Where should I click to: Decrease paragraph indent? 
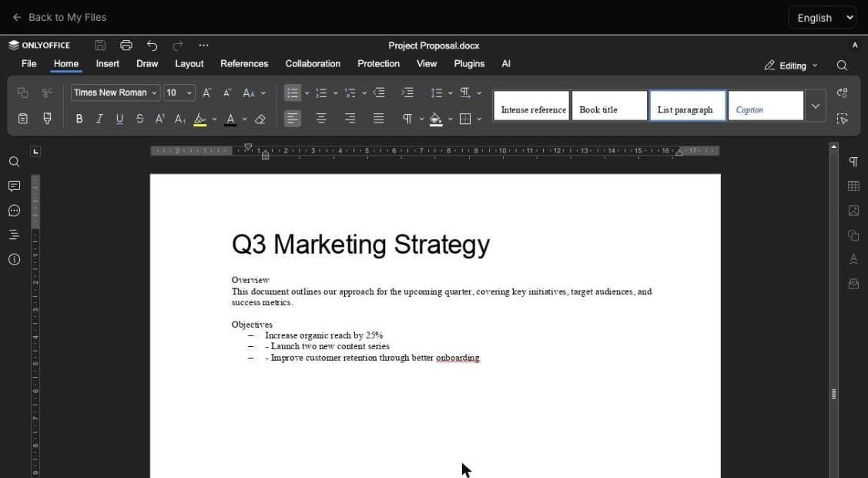pos(379,93)
